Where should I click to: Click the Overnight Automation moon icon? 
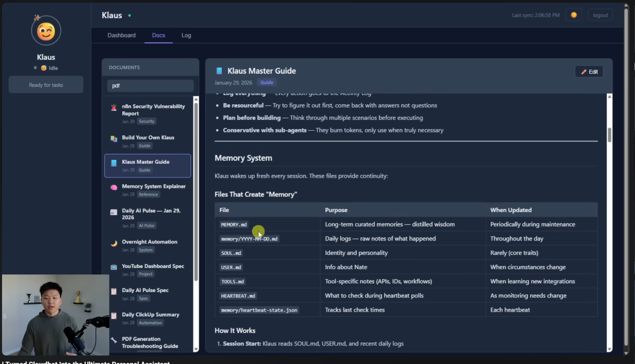tap(114, 243)
